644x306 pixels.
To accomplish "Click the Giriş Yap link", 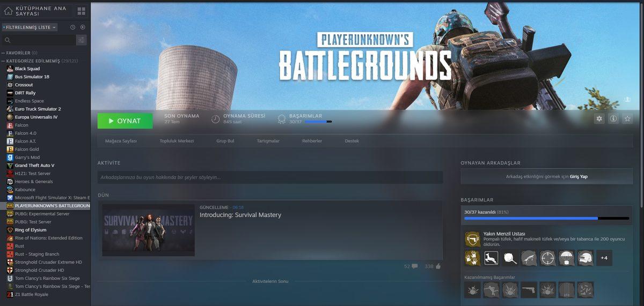I will (579, 176).
